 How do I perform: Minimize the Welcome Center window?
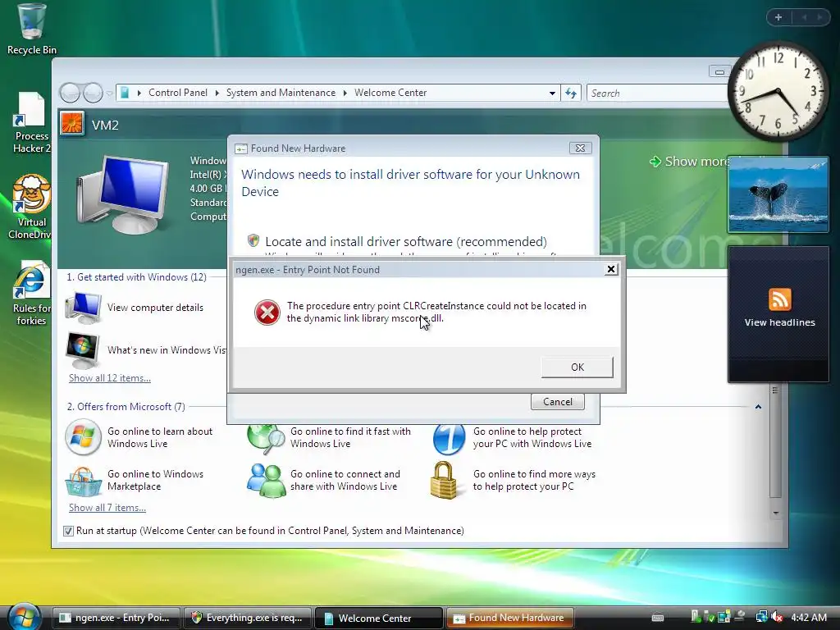tap(719, 71)
